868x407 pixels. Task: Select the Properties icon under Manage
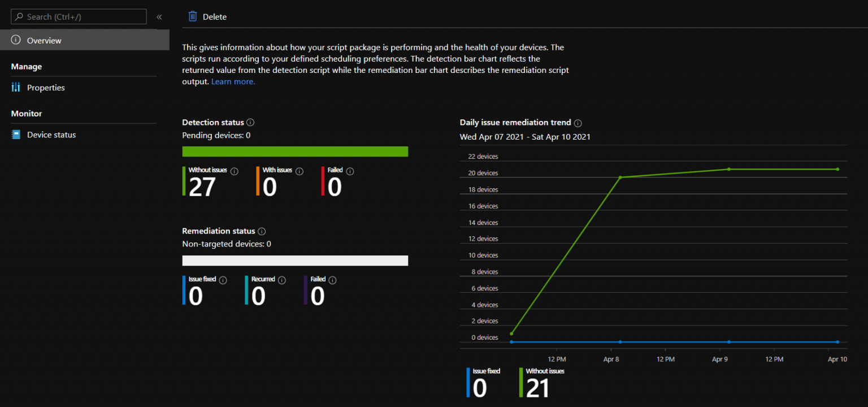point(15,88)
